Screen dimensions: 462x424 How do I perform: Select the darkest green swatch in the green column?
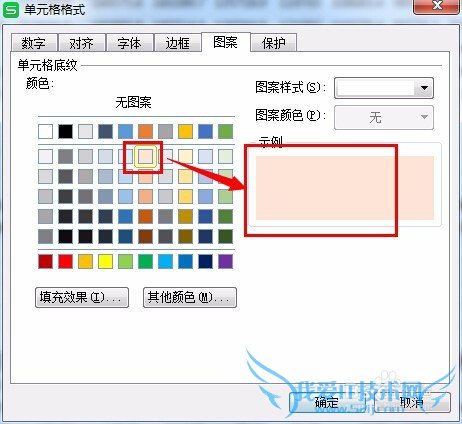(225, 236)
